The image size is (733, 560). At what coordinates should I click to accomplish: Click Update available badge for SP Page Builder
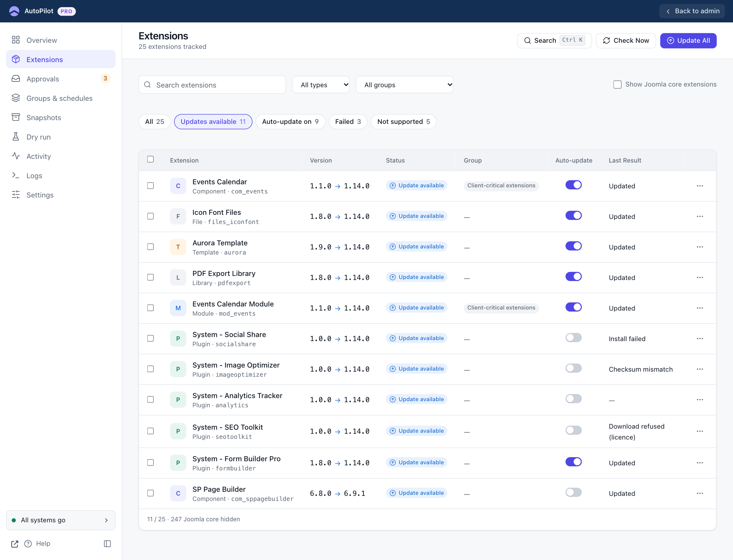(x=416, y=493)
